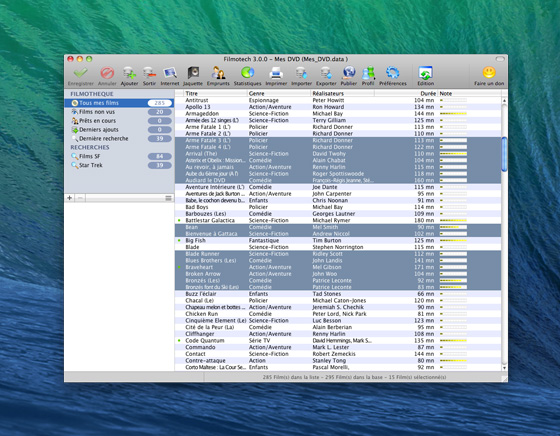Click the rating bar for Code Quantum

click(453, 341)
